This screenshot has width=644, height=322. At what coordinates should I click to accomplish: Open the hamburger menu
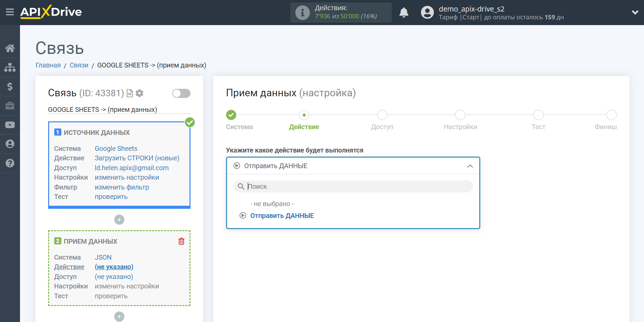click(x=10, y=12)
